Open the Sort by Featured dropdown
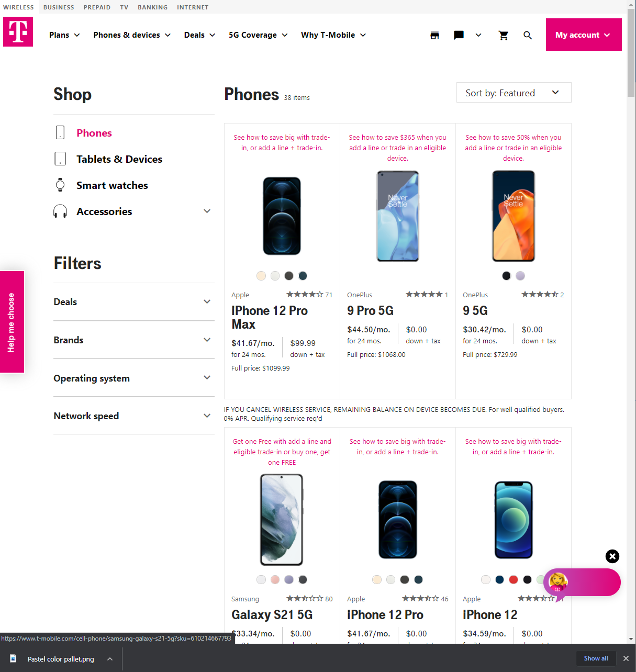This screenshot has height=672, width=636. click(x=514, y=93)
